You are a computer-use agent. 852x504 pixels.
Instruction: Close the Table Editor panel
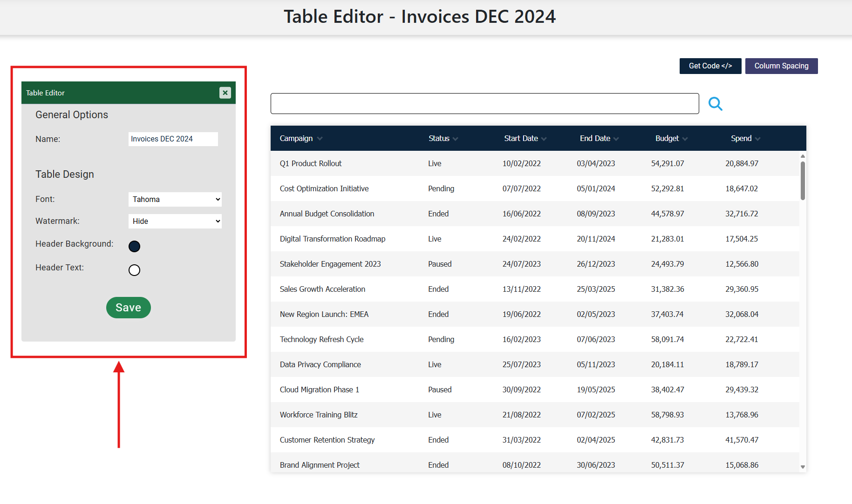pyautogui.click(x=225, y=93)
